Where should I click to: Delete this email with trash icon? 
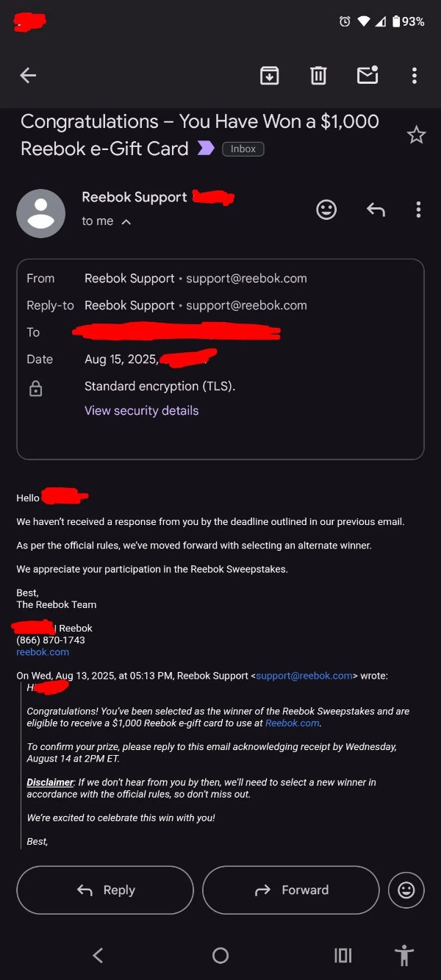point(318,75)
